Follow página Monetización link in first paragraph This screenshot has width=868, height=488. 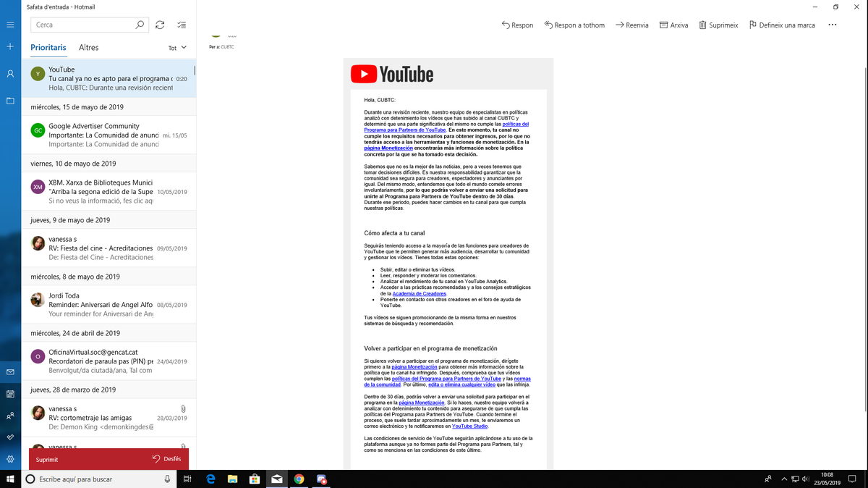pos(388,148)
